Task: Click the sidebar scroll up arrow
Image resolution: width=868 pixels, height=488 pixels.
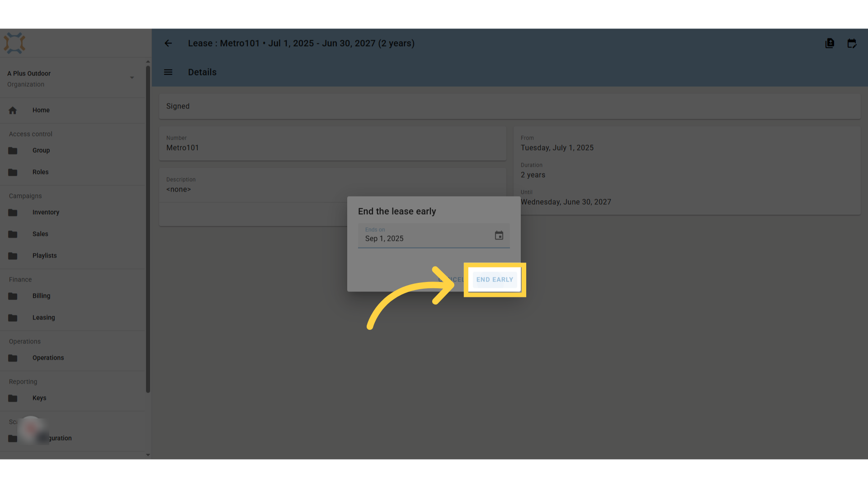Action: tap(148, 61)
